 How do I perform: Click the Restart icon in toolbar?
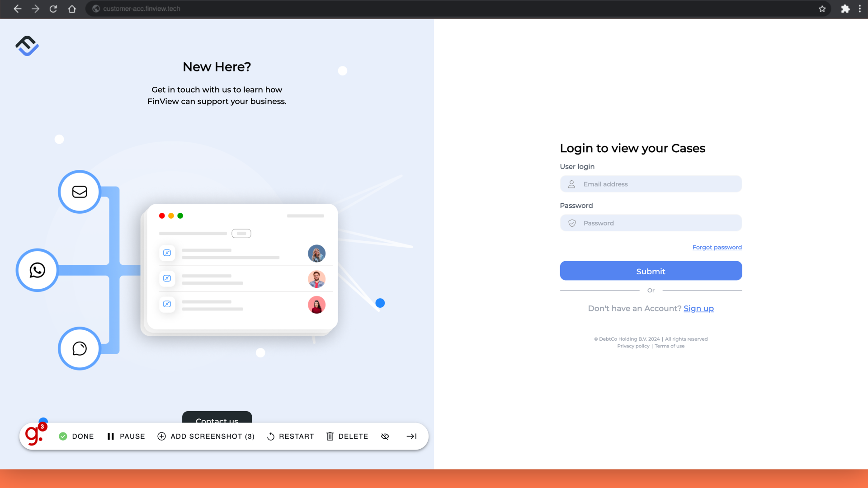point(271,436)
